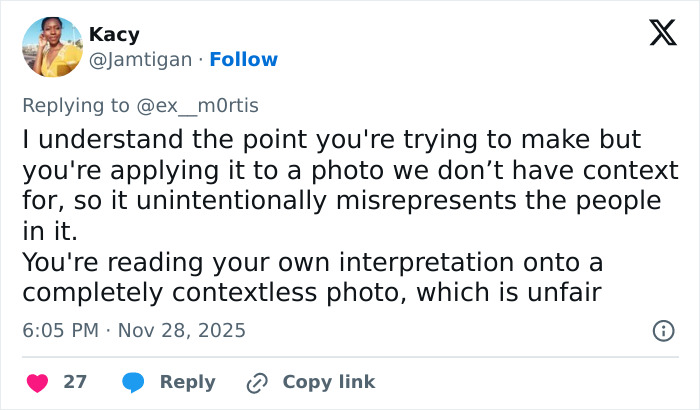Screen dimensions: 700x410
Task: Click the "You're reading your own interpretation" line
Action: [x=313, y=263]
